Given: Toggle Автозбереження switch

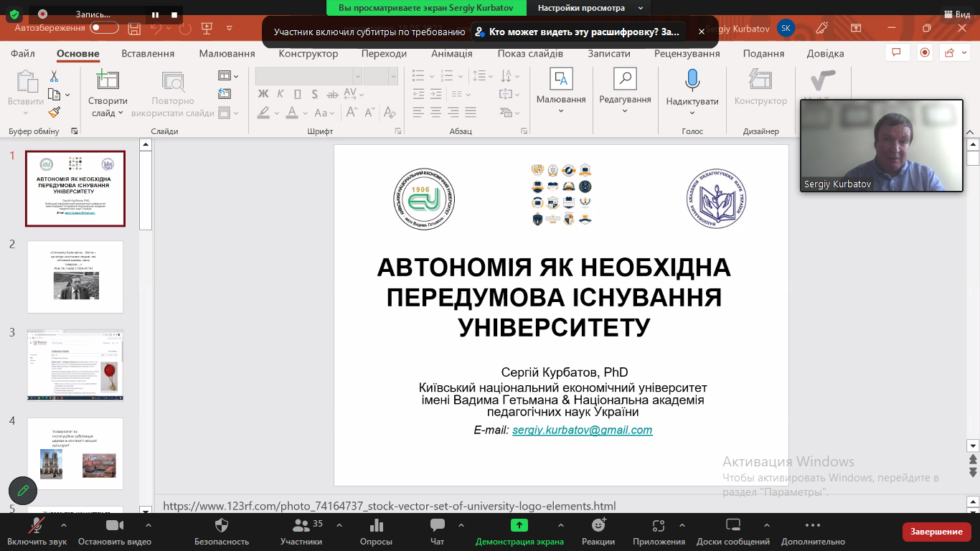Looking at the screenshot, I should pyautogui.click(x=104, y=28).
